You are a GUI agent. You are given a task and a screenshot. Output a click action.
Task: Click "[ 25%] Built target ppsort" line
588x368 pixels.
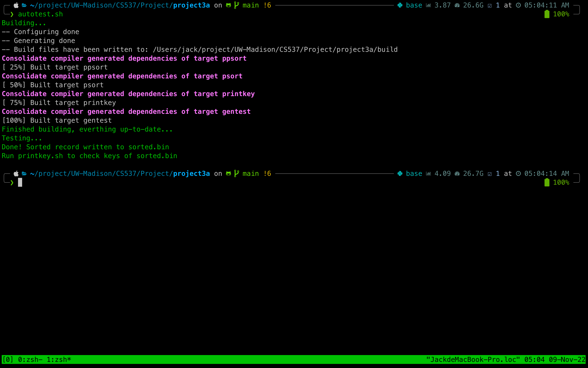(x=55, y=67)
